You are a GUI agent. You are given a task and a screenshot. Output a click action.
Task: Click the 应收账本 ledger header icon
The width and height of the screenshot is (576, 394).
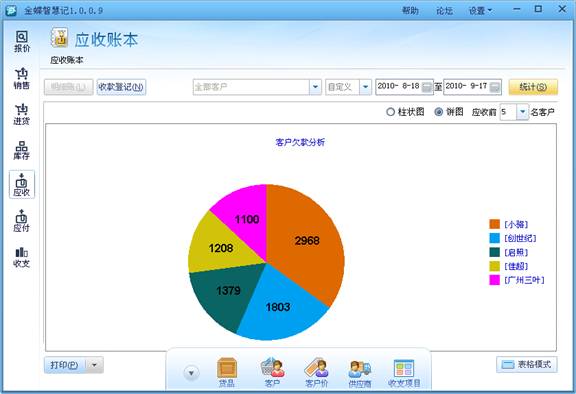pos(60,38)
